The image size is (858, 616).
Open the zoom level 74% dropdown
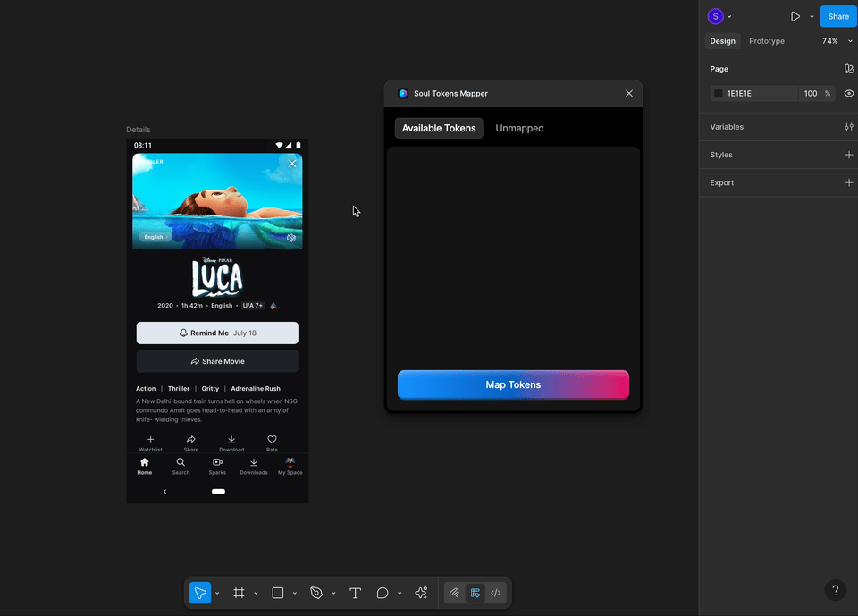coord(837,41)
